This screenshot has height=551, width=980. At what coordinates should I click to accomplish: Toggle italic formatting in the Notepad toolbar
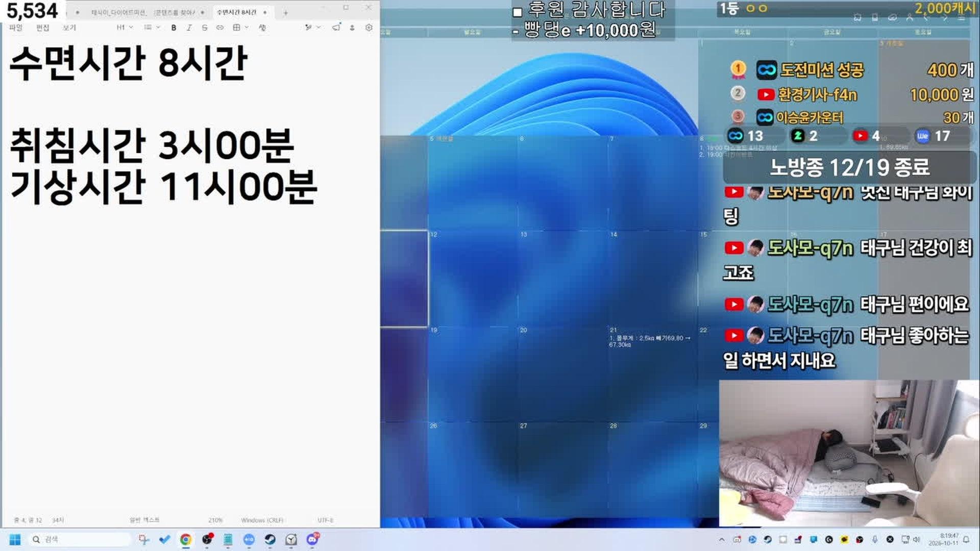[x=189, y=28]
